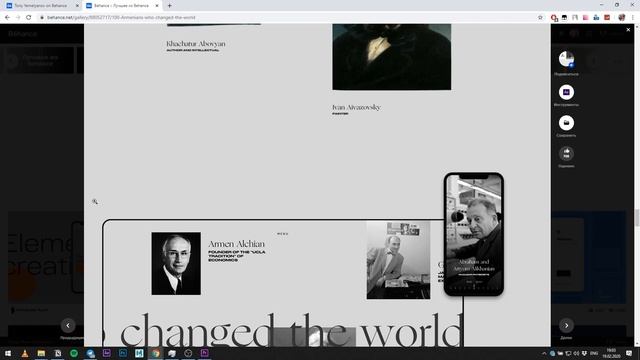Close the Tony Yemelyanov browser tab
Screen dimensions: 640x360
(77, 6)
